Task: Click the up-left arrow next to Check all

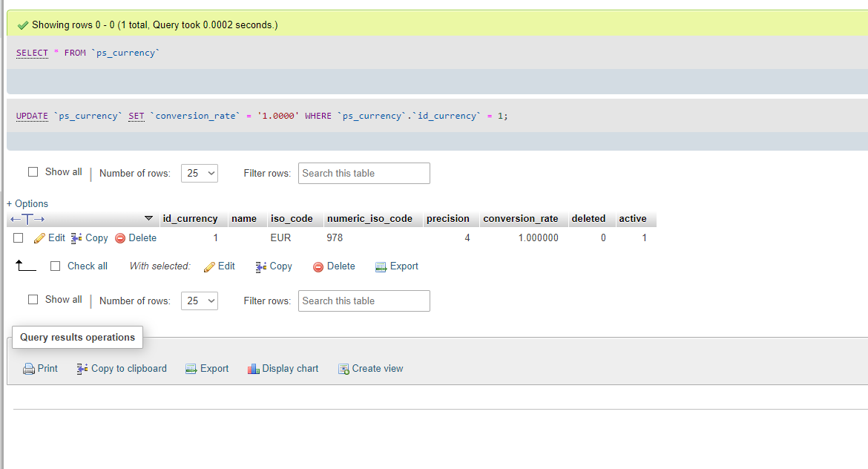Action: [x=26, y=266]
